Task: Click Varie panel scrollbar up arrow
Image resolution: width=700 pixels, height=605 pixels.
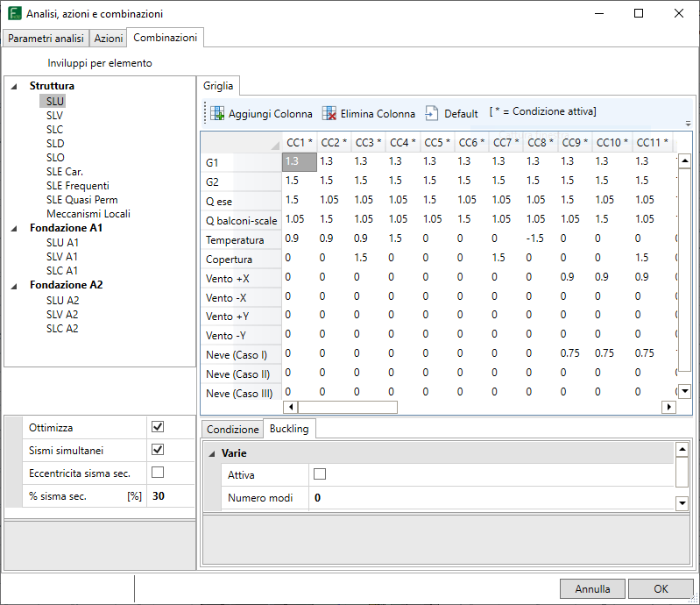Action: pyautogui.click(x=682, y=450)
